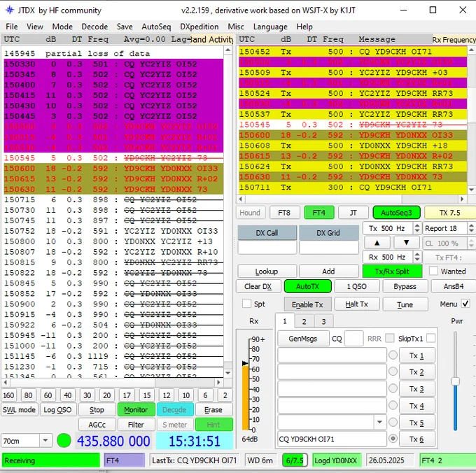Select the radio button beside Tx 5
The height and width of the screenshot is (473, 476).
393,422
